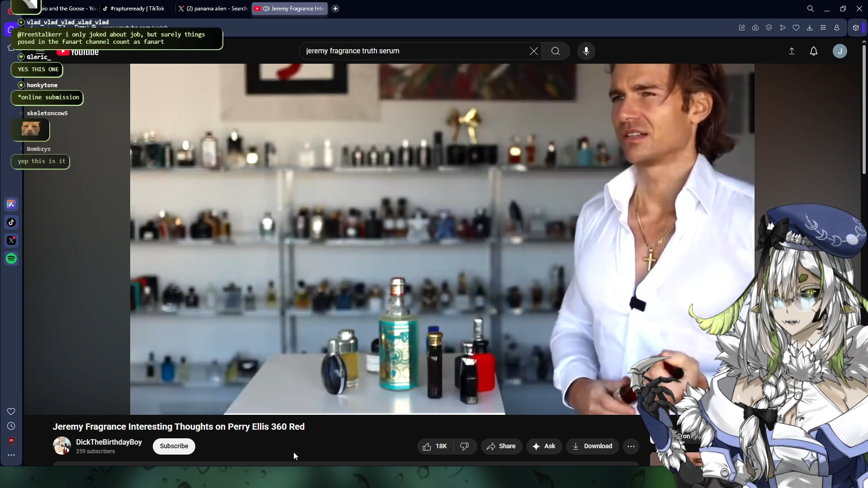Screen dimensions: 868x488
Task: Click the chat username 'Bombzyz'
Action: click(38, 149)
